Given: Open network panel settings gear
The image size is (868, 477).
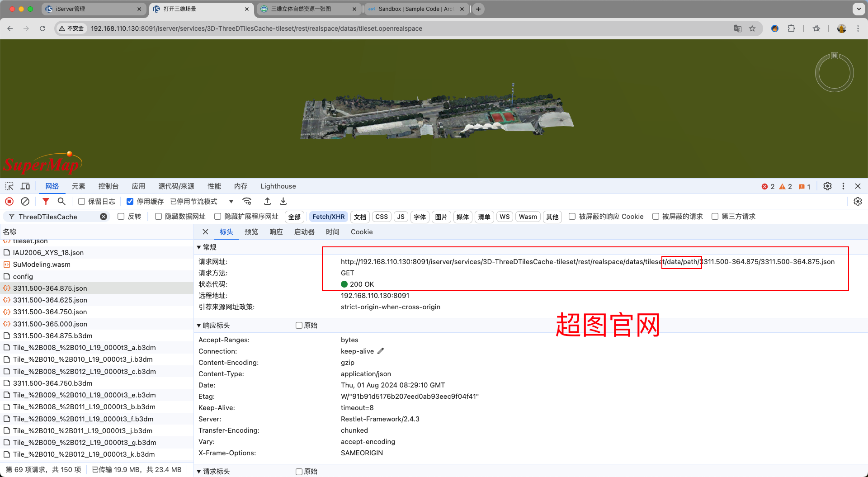Looking at the screenshot, I should [x=858, y=202].
